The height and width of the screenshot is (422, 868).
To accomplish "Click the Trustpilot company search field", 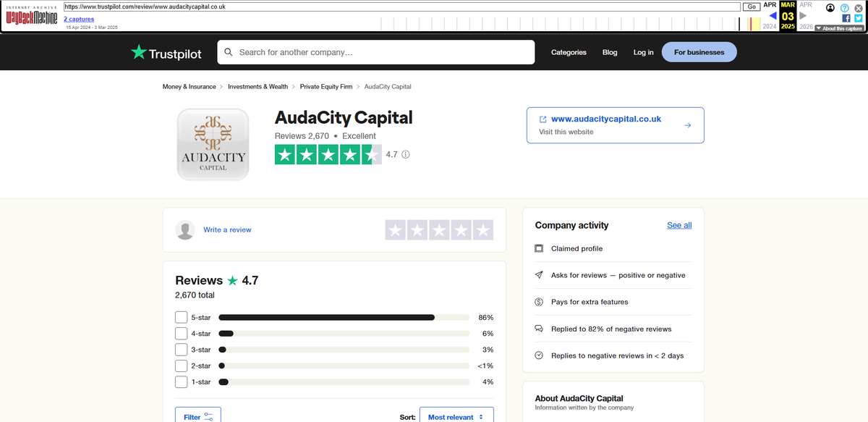I will tap(375, 52).
